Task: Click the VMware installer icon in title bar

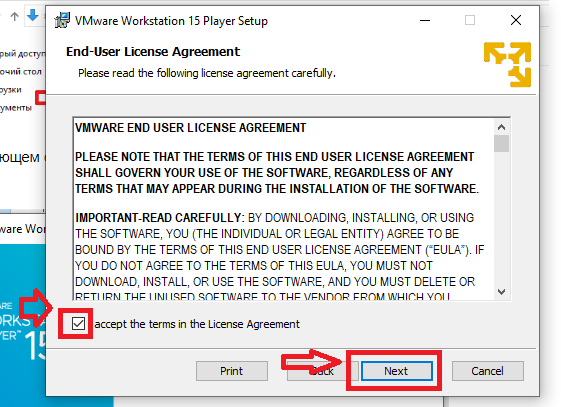Action: point(62,20)
